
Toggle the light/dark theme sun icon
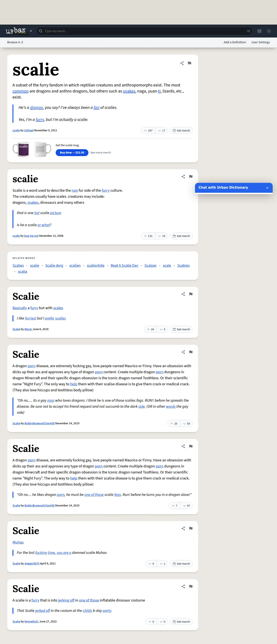[269, 31]
